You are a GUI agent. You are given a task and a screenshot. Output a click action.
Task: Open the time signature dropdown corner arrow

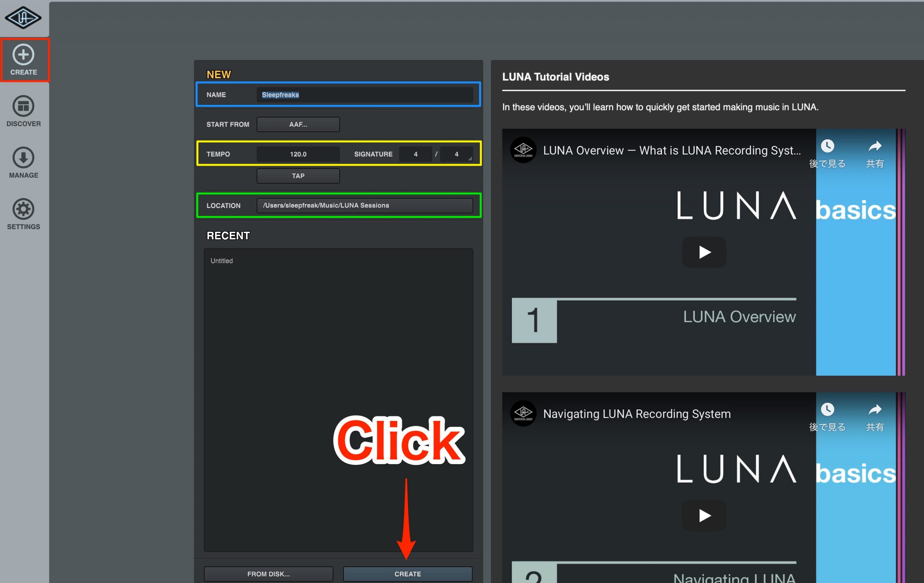pyautogui.click(x=470, y=158)
